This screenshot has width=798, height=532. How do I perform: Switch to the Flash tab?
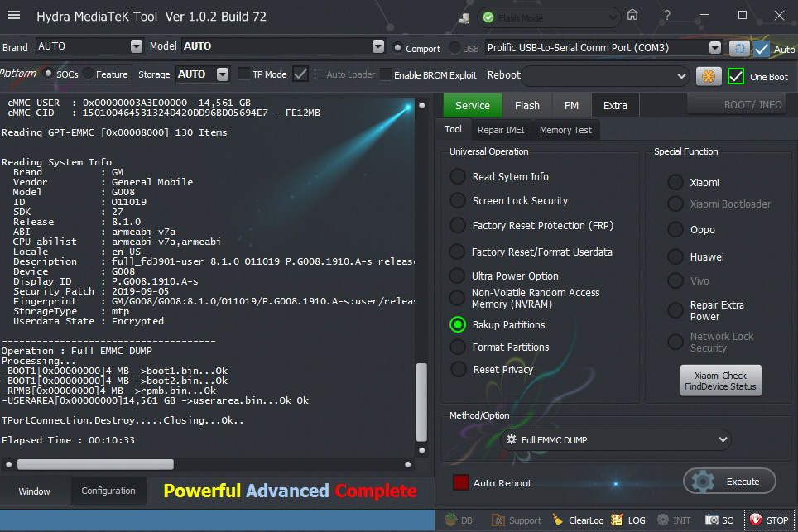click(526, 105)
